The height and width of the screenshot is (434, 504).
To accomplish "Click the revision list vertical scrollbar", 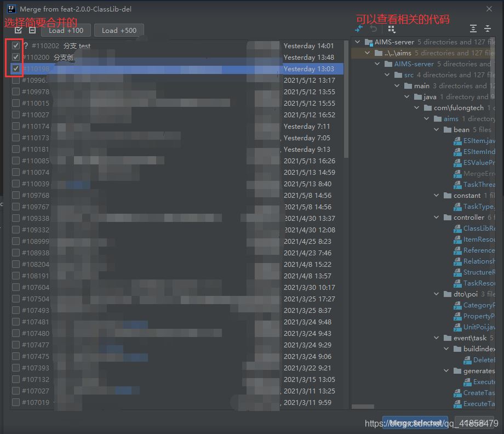I will coord(346,99).
